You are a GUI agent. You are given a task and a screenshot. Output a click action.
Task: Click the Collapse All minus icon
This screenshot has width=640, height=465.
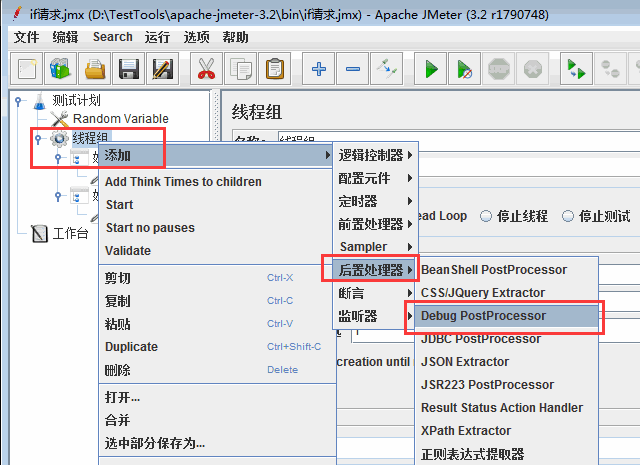tap(353, 69)
